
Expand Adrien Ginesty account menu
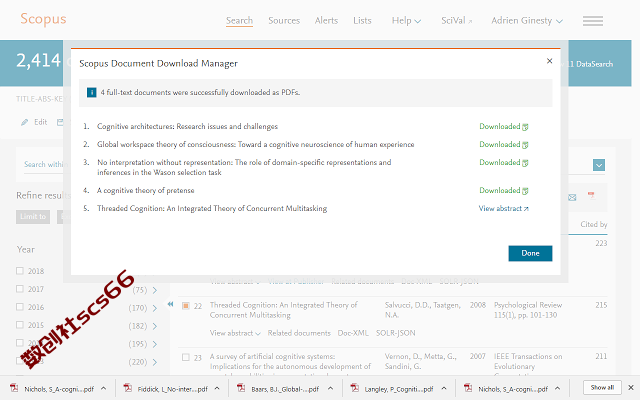[x=527, y=20]
